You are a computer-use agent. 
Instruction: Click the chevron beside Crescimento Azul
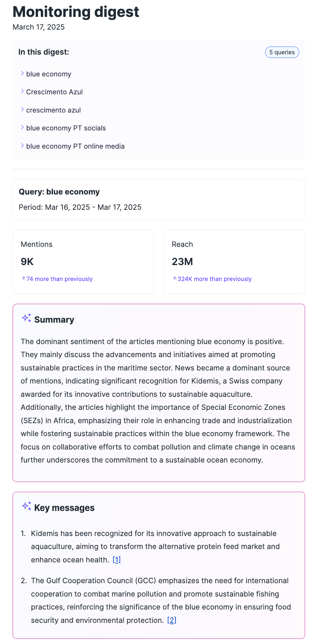point(22,91)
